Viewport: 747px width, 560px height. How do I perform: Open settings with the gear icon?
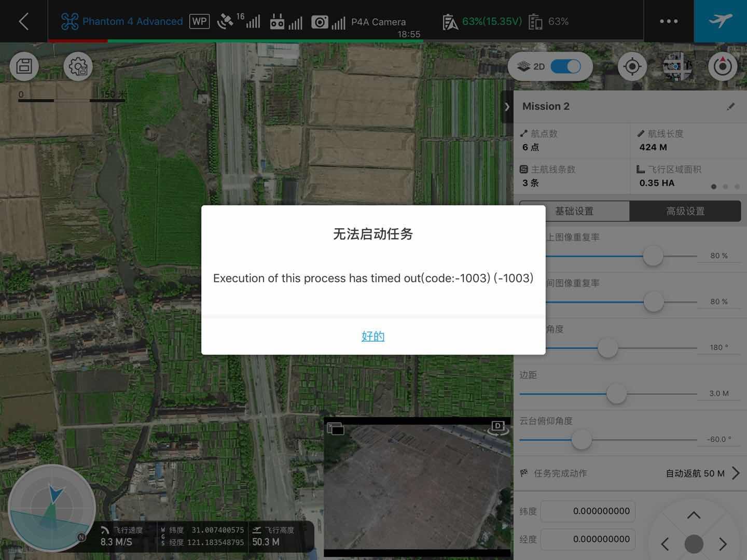click(x=78, y=66)
